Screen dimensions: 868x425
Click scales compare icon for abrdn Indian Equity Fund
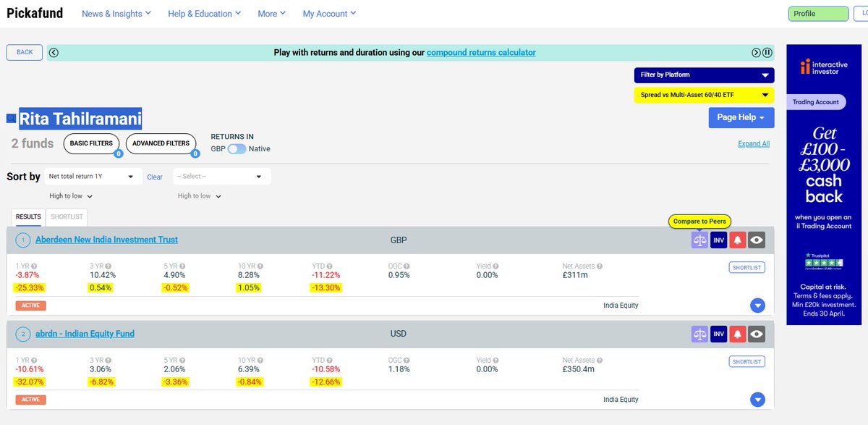[x=699, y=334]
